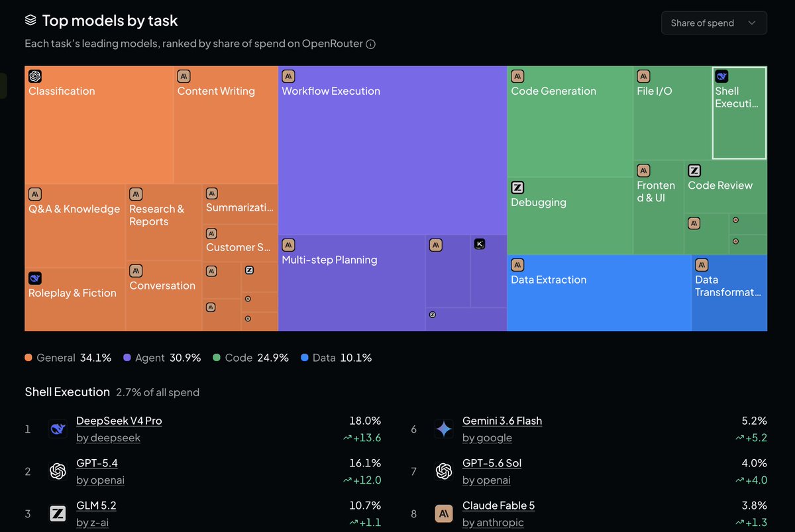Click the Anthropic icon in the Data Transformation tile

click(702, 265)
